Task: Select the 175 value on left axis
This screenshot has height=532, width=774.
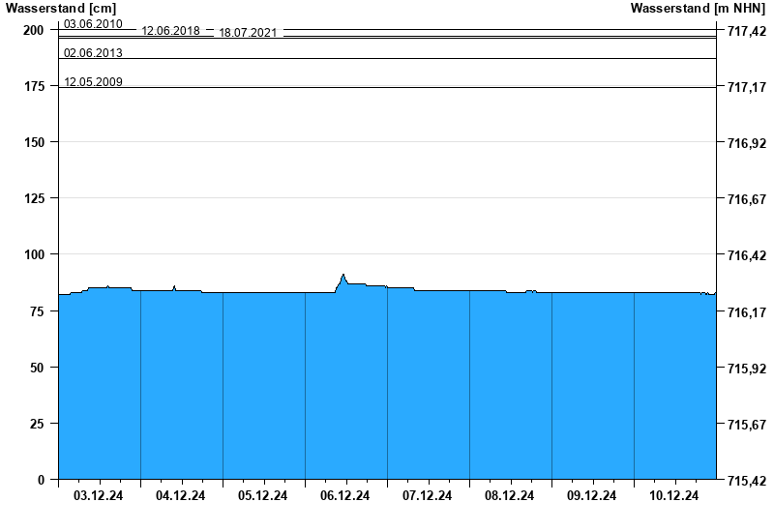Action: pyautogui.click(x=33, y=86)
